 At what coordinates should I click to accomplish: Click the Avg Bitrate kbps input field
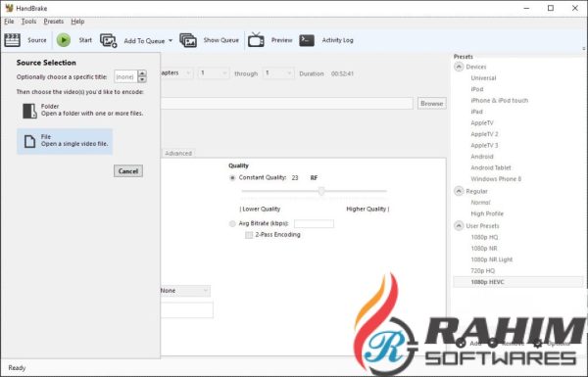(314, 223)
